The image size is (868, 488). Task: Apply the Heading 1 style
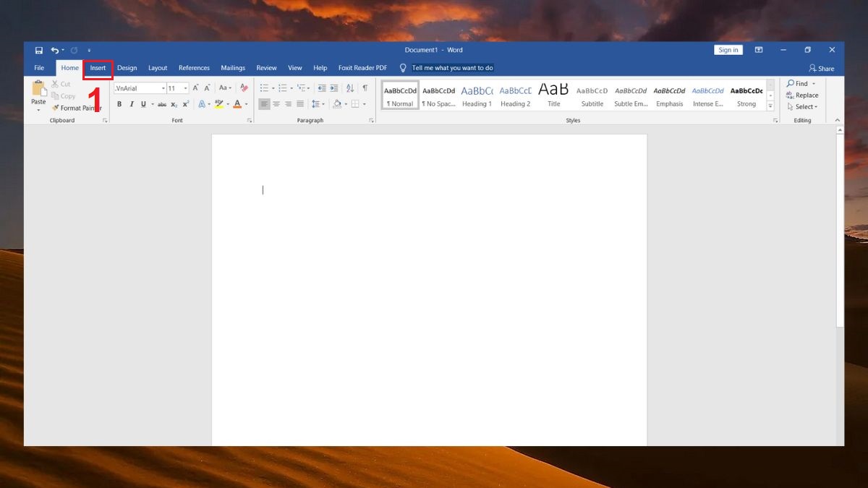pyautogui.click(x=477, y=95)
